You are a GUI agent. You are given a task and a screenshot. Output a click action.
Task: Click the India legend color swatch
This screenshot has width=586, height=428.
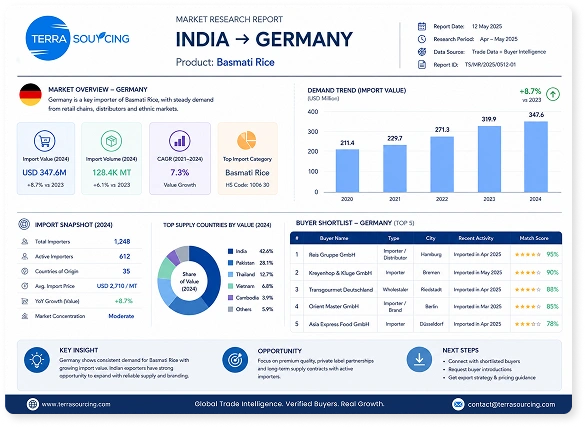click(x=231, y=251)
